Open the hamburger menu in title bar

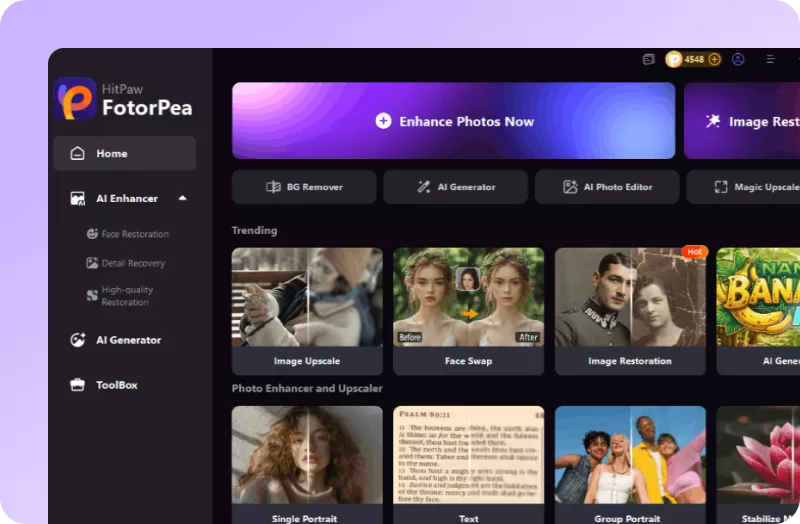(x=770, y=59)
